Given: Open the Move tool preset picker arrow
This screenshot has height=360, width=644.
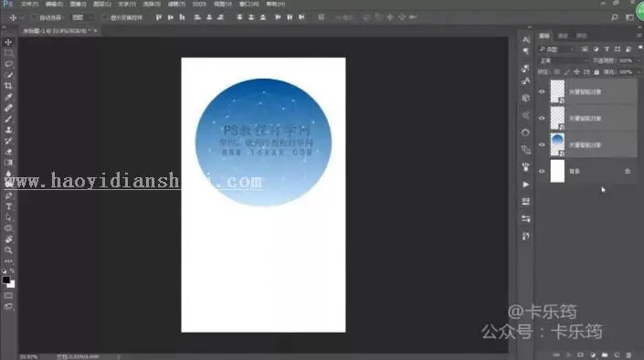Looking at the screenshot, I should point(22,17).
